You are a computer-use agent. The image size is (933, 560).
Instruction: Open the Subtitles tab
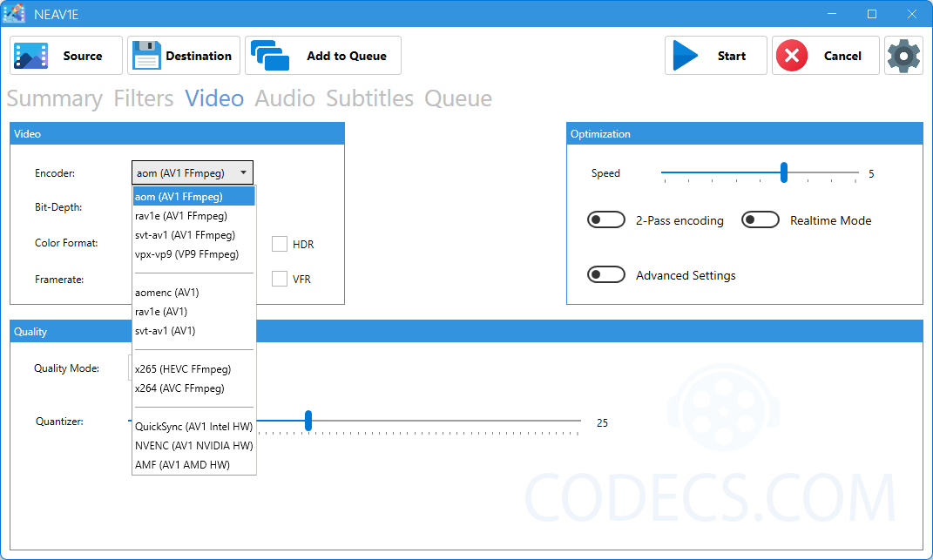click(369, 98)
